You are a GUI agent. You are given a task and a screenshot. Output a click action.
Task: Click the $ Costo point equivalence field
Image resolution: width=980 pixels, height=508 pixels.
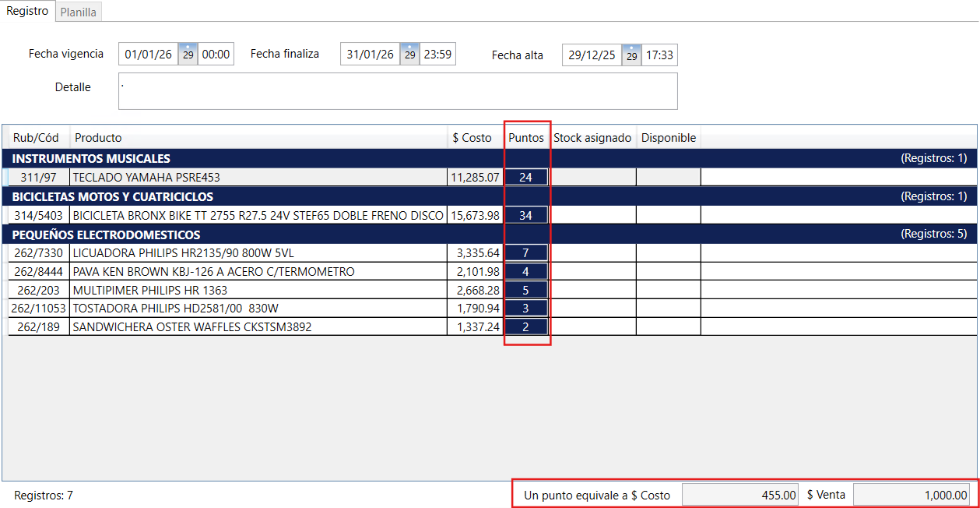point(739,495)
